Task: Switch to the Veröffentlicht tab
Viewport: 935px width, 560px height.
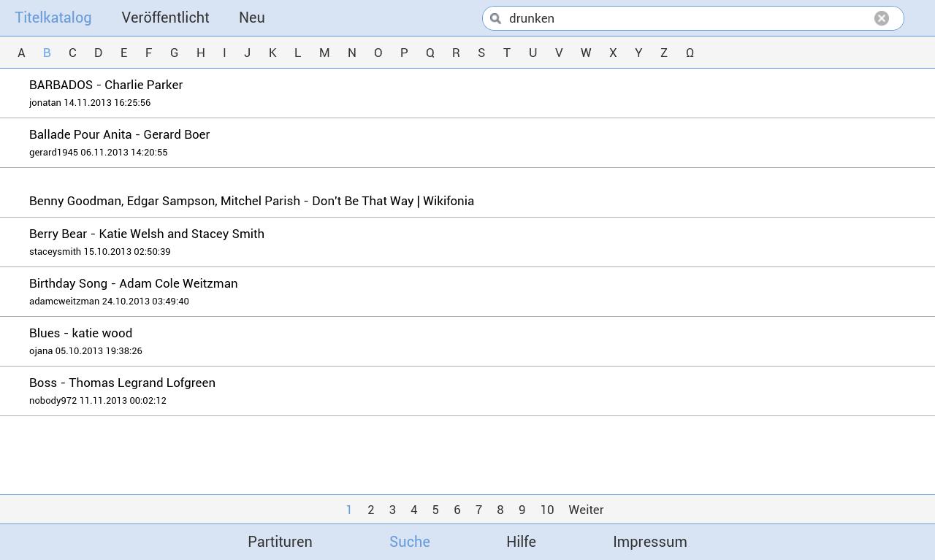Action: pos(165,18)
